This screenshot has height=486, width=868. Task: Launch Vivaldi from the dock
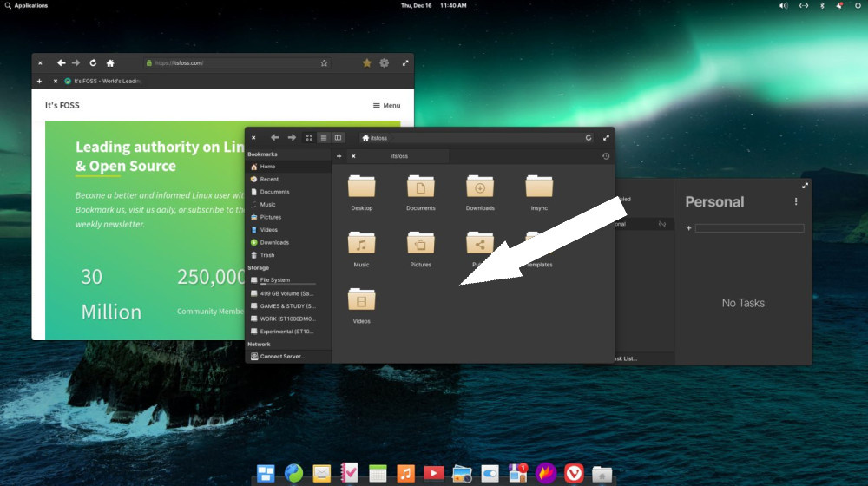574,473
